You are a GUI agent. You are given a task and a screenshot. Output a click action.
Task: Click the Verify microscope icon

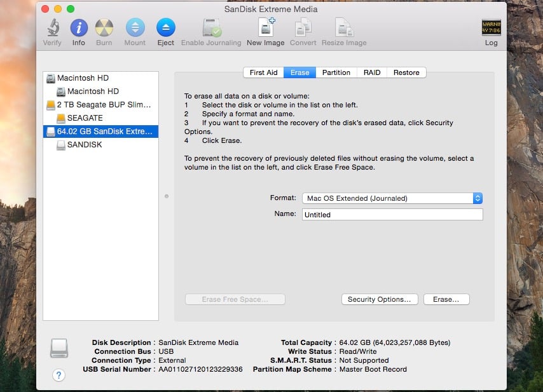point(52,29)
